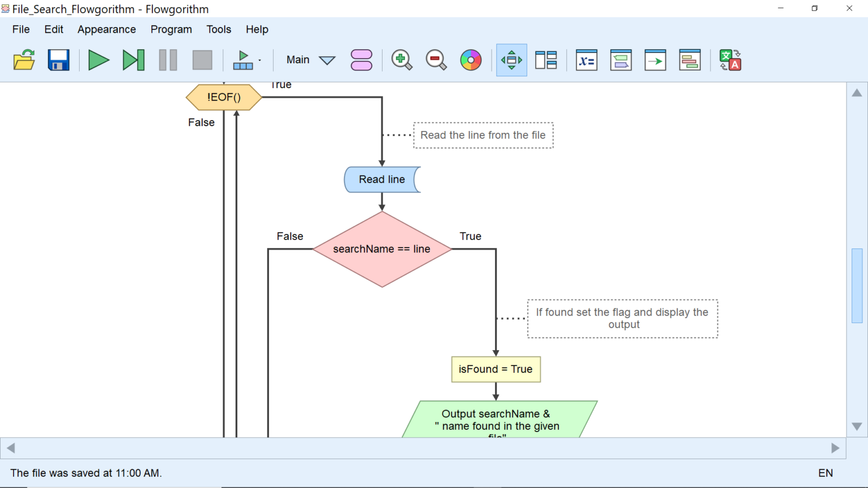Open the variable watch window

click(x=587, y=60)
